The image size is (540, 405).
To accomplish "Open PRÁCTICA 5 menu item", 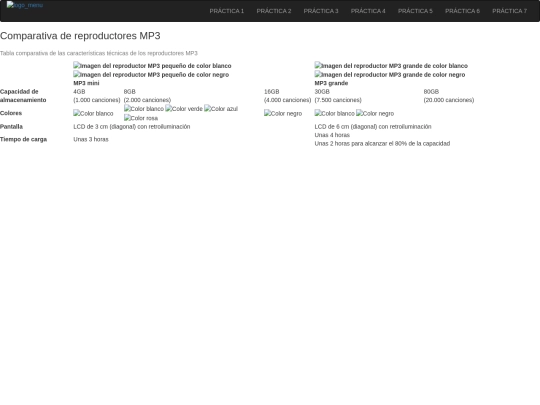I will point(415,11).
